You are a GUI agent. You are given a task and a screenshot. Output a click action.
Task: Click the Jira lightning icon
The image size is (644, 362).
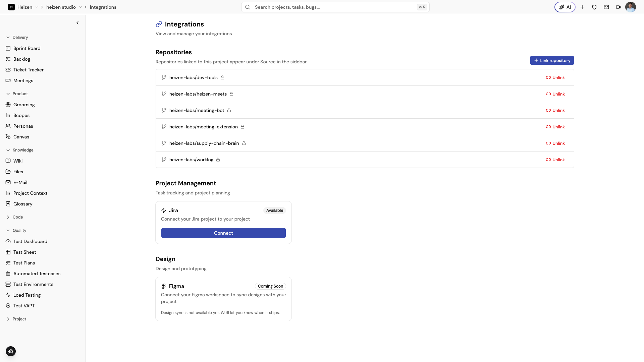click(x=164, y=210)
